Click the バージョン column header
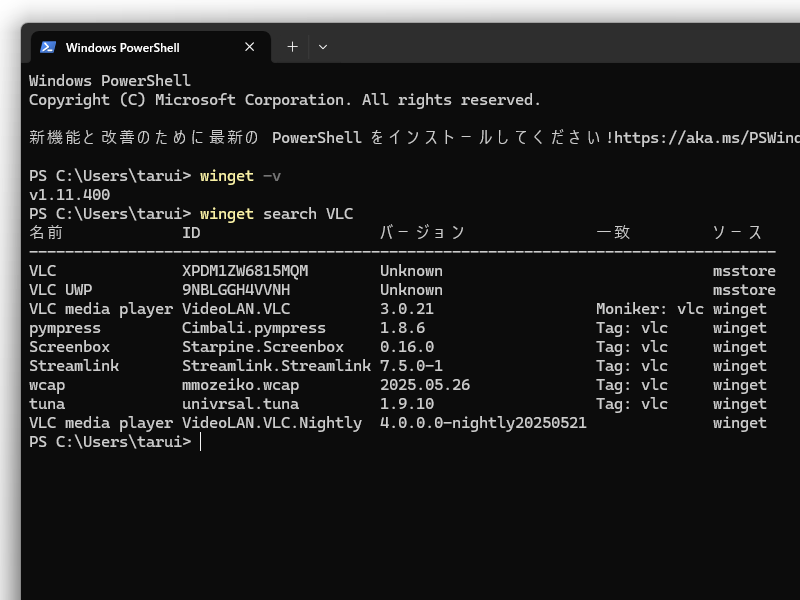The image size is (800, 600). pyautogui.click(x=421, y=231)
